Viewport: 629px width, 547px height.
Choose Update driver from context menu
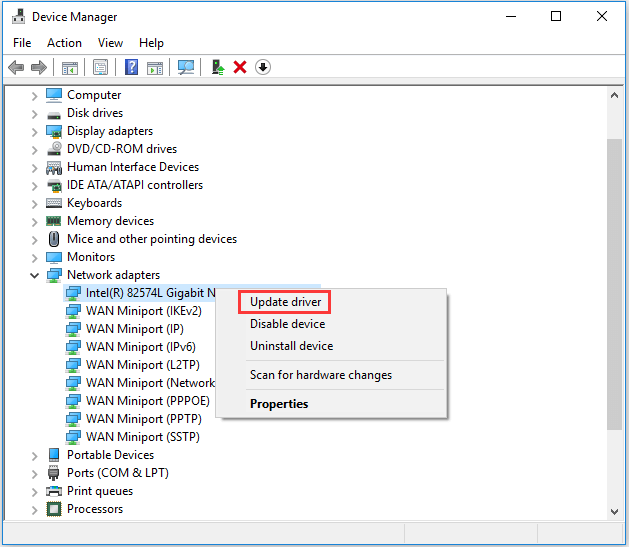pos(285,302)
